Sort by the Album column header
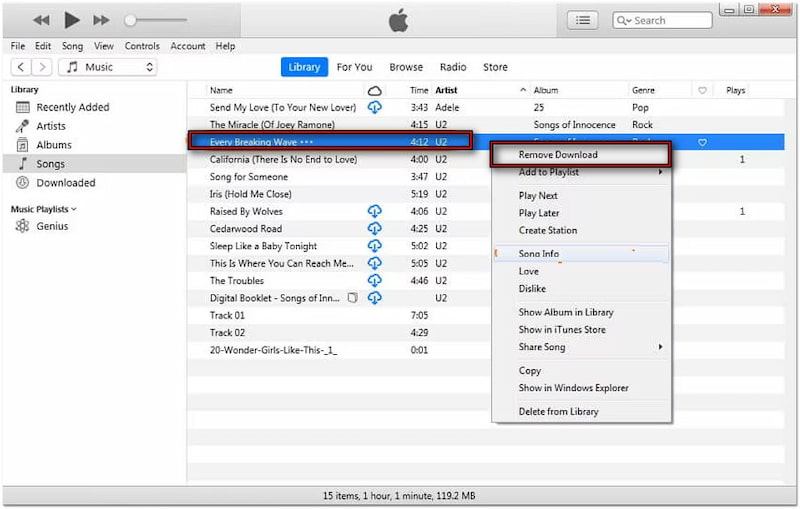Screen dimensions: 800x509 click(546, 90)
